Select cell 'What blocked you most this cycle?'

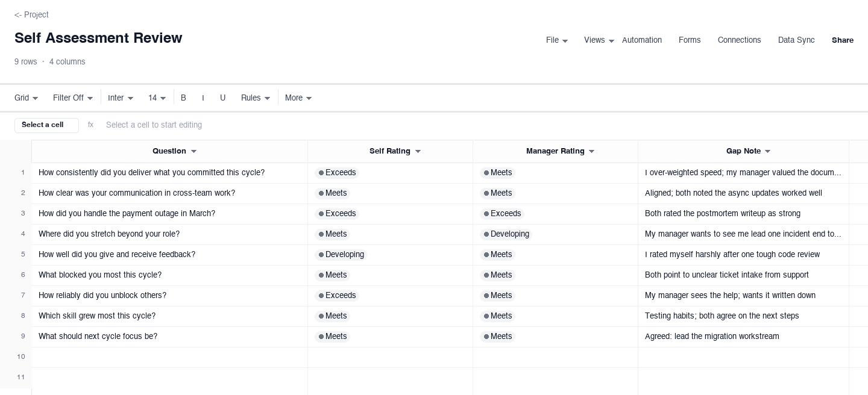(169, 275)
